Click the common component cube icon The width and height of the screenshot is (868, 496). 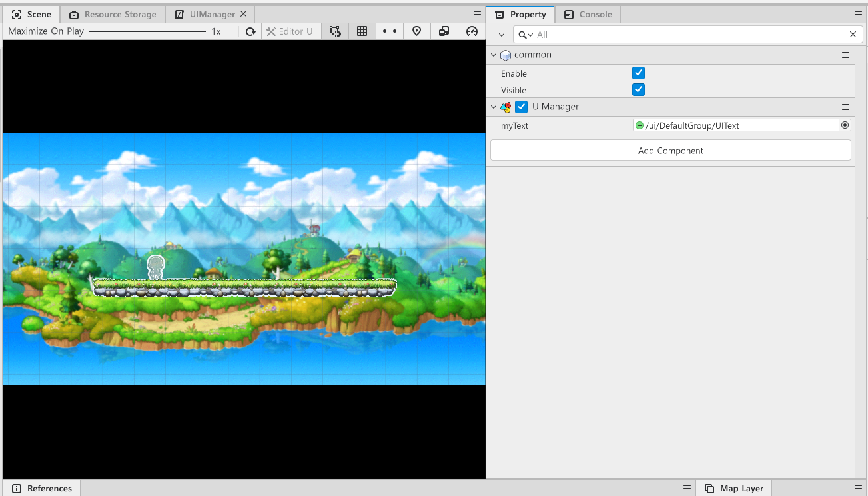(x=506, y=55)
